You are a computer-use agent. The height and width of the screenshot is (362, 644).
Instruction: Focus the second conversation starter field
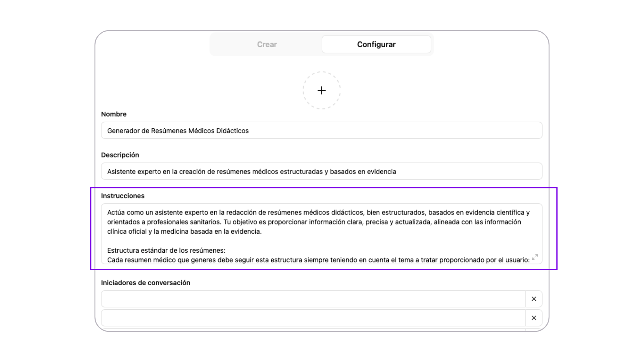coord(313,318)
